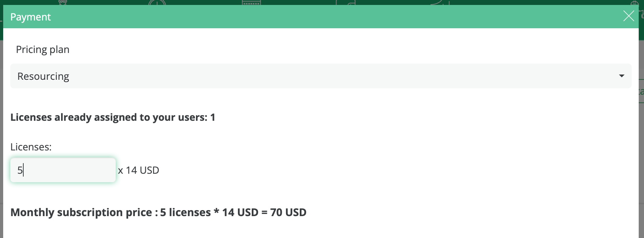Click the empty green Payment header bar
Screen dimensions: 644x238
pyautogui.click(x=335, y=17)
